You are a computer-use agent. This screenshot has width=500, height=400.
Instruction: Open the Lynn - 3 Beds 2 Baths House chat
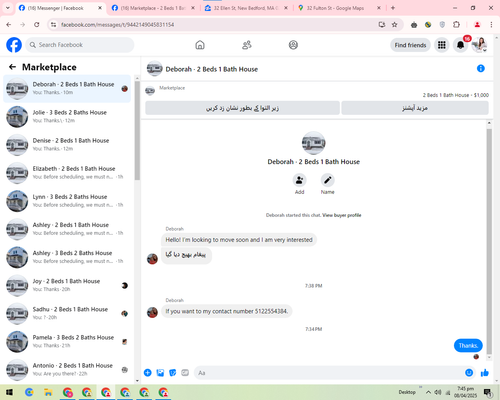click(67, 201)
